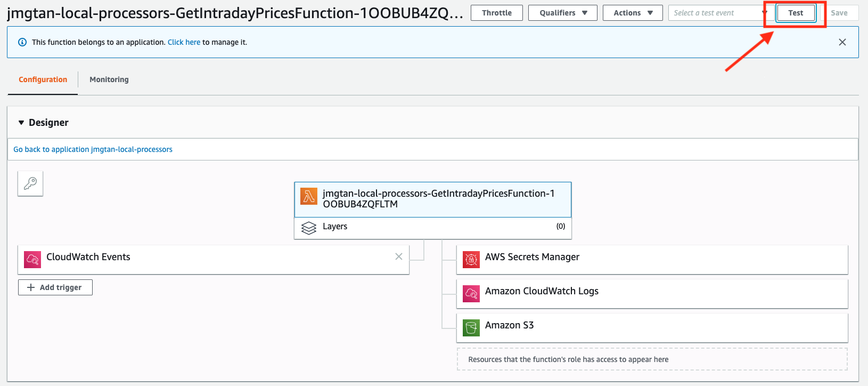Click the Save button
Image resolution: width=868 pixels, height=386 pixels.
[x=839, y=13]
